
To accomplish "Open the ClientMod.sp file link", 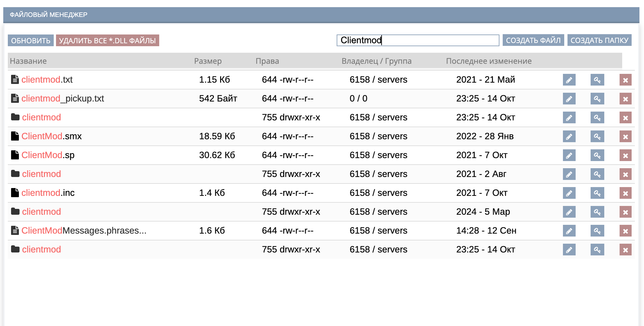I will [x=48, y=155].
